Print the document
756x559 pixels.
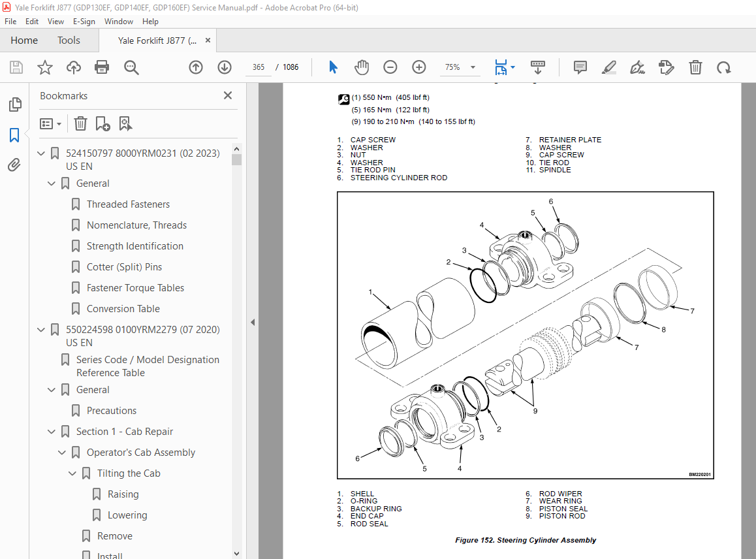[x=102, y=67]
